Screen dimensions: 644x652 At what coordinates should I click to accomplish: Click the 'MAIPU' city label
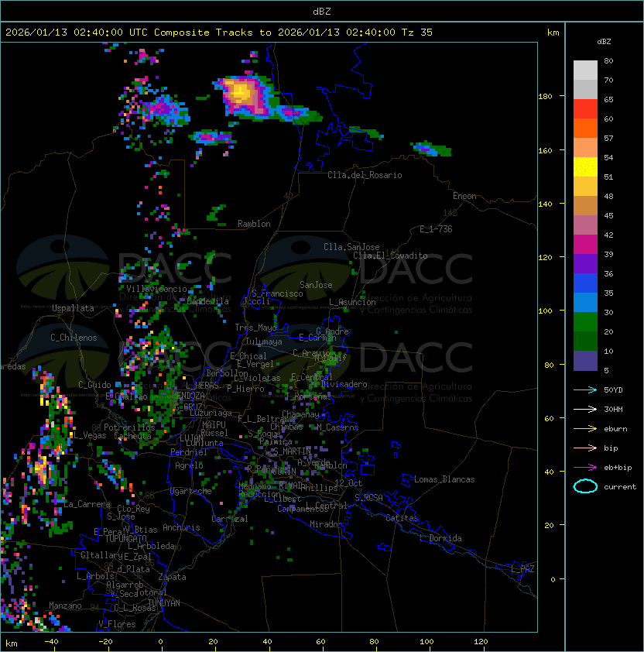(x=214, y=425)
